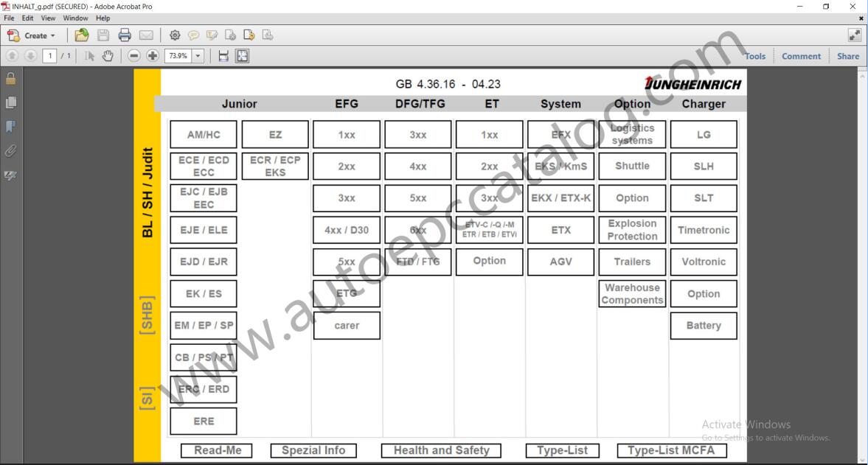Screen dimensions: 868x465
Task: Select the text selection cursor tool
Action: [x=89, y=56]
